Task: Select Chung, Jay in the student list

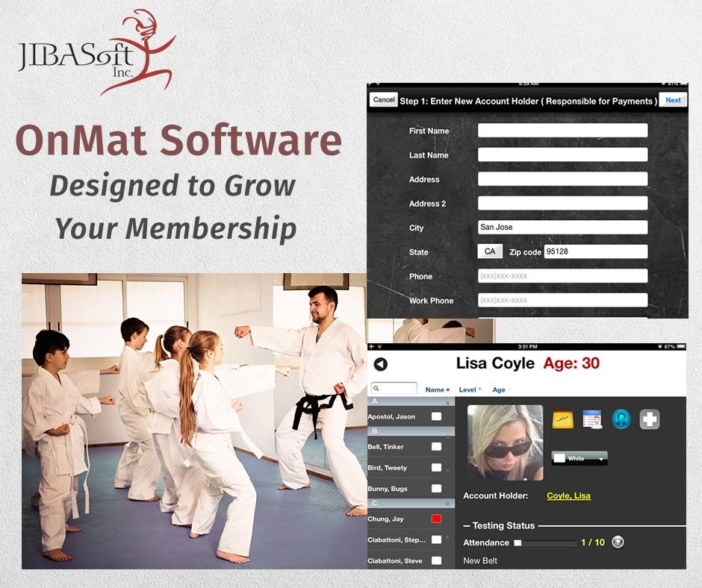Action: [x=385, y=519]
